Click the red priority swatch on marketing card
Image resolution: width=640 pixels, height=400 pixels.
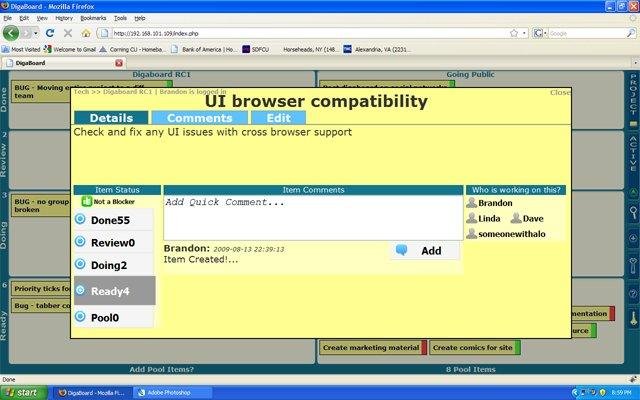click(x=424, y=348)
